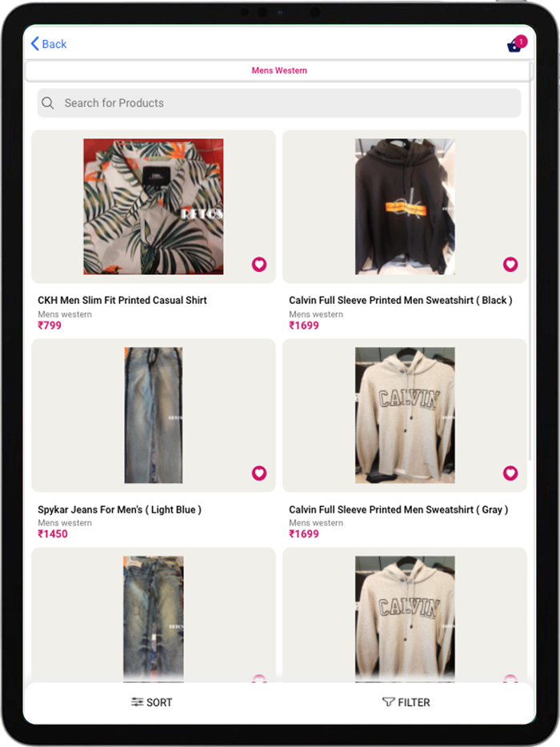The width and height of the screenshot is (560, 747).
Task: Open CKH Men Slim Fit Printed Casual Shirt title
Action: [x=122, y=300]
